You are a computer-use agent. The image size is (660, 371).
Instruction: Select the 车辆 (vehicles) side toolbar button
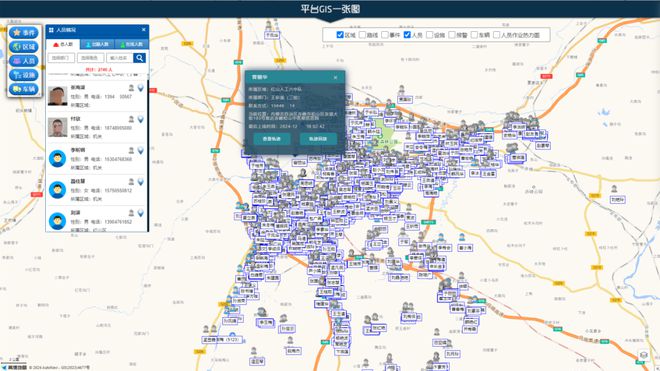pyautogui.click(x=24, y=89)
